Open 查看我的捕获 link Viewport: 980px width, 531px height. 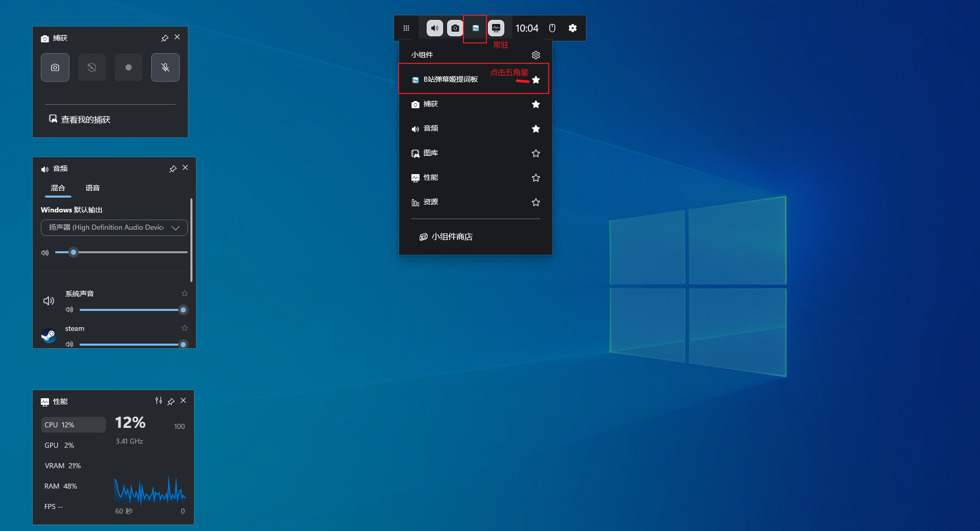[x=85, y=119]
